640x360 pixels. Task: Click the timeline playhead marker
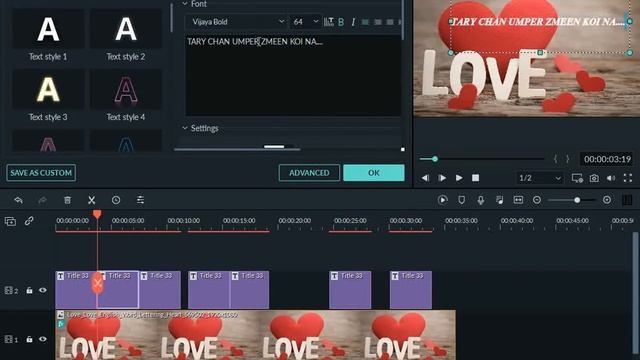click(97, 214)
